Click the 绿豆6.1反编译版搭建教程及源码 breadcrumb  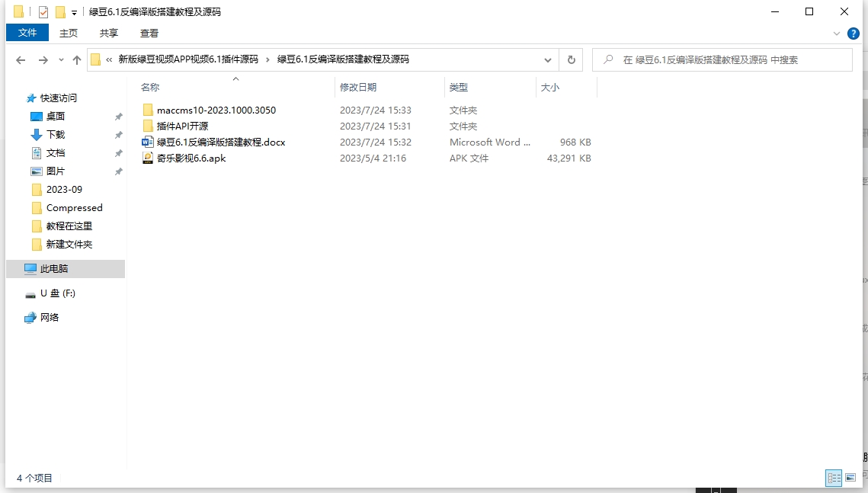point(343,59)
